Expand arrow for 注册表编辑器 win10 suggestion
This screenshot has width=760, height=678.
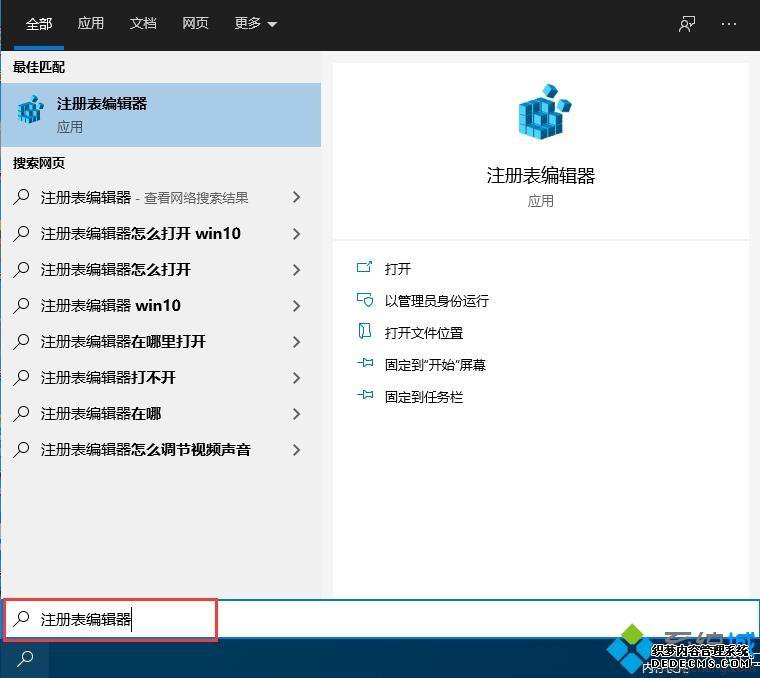[x=297, y=305]
